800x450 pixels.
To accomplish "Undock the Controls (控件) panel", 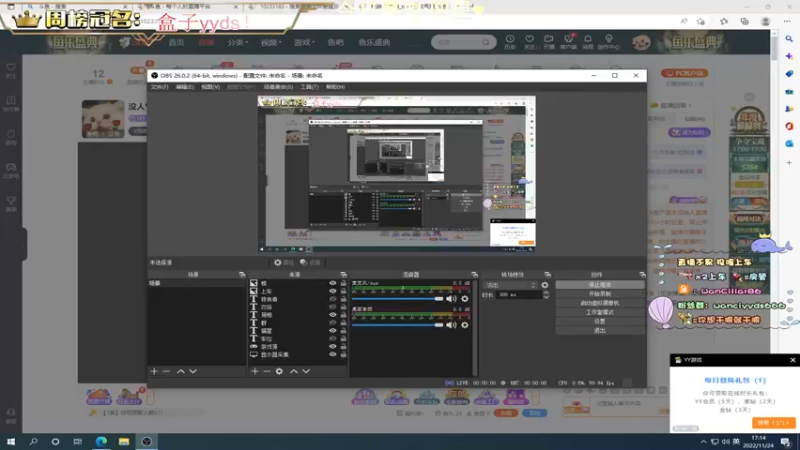I will tap(642, 274).
